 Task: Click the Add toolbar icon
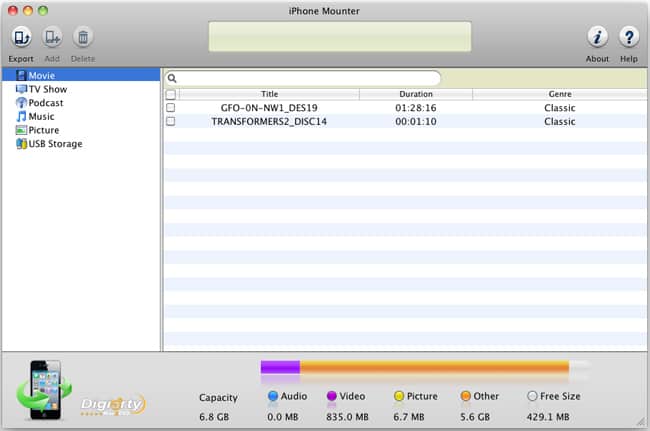[52, 37]
